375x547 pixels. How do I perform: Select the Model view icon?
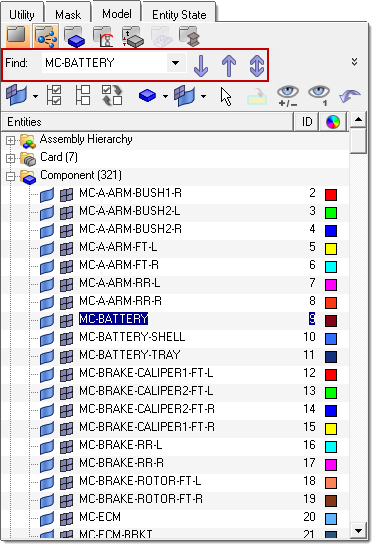coord(16,36)
